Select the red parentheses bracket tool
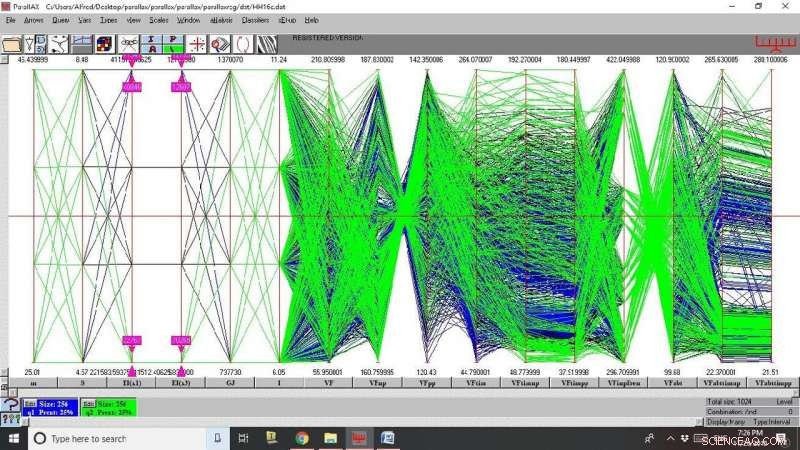Viewport: 800px width, 450px height. click(243, 44)
